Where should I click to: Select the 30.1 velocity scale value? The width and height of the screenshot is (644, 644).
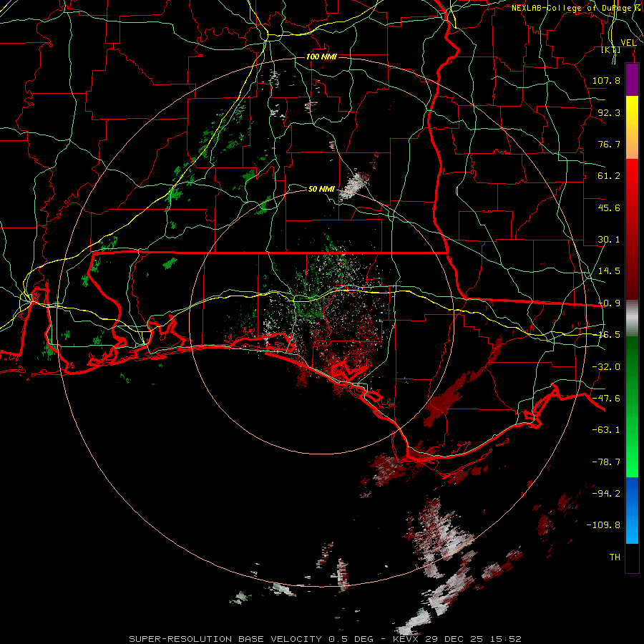pos(609,240)
